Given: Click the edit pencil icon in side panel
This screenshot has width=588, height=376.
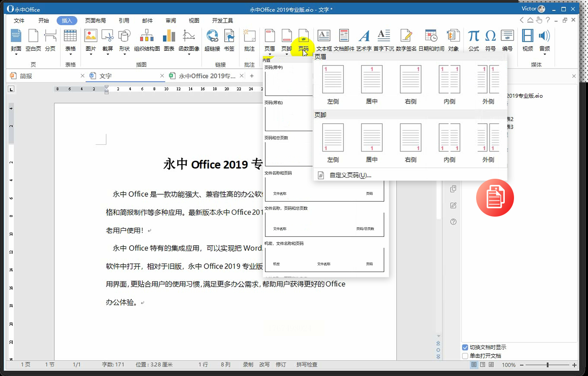Looking at the screenshot, I should click(453, 206).
